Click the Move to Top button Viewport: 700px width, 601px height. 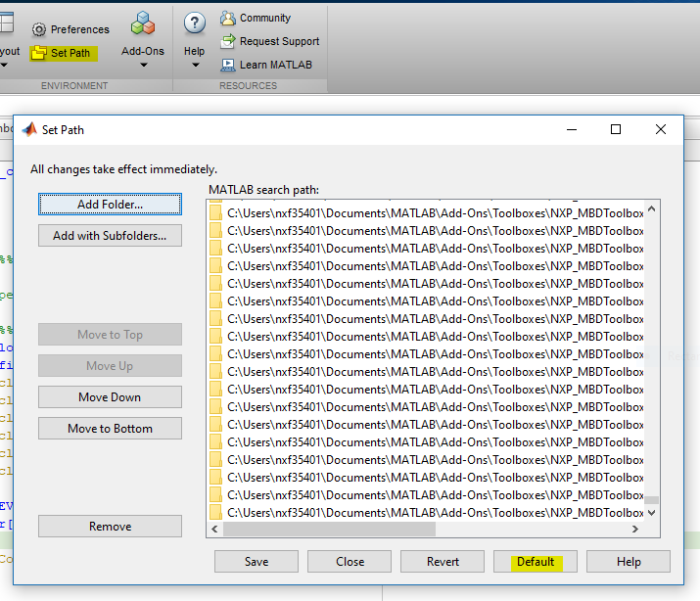click(110, 335)
